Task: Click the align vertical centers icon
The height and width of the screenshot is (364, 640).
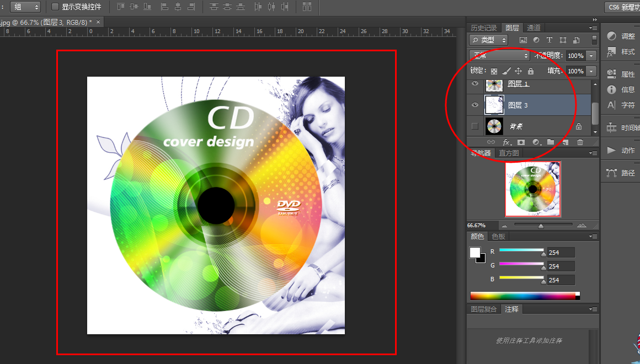Action: 134,7
